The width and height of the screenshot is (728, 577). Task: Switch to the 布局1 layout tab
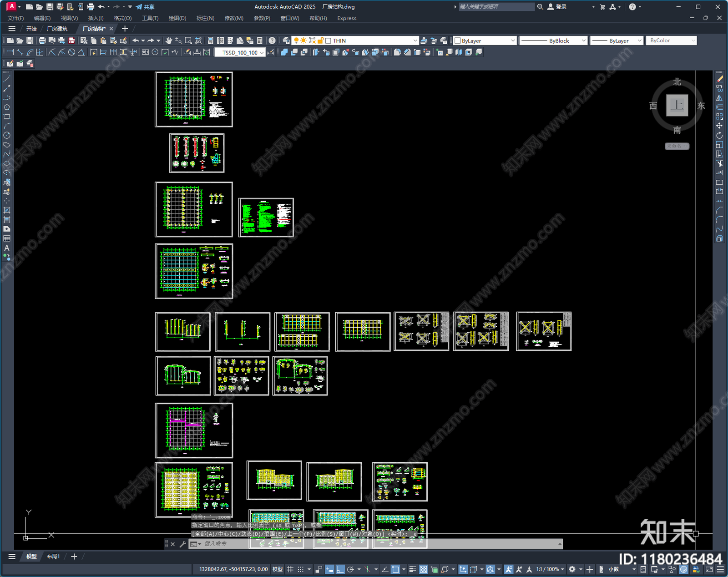tap(53, 557)
